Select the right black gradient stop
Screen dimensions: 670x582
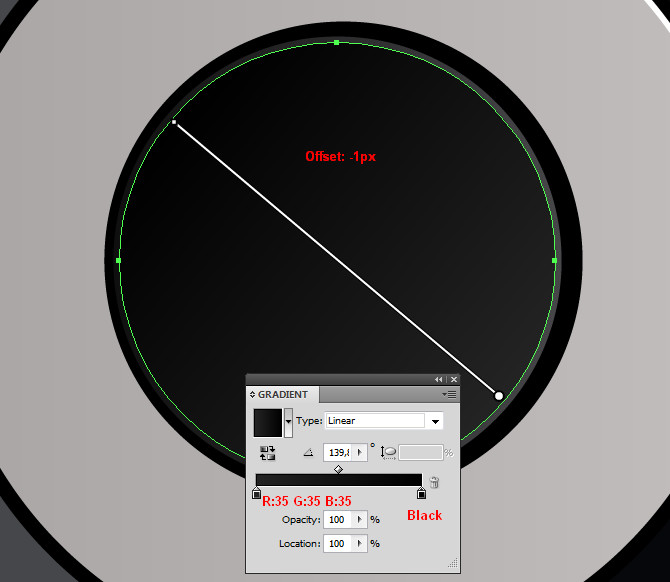(x=421, y=493)
